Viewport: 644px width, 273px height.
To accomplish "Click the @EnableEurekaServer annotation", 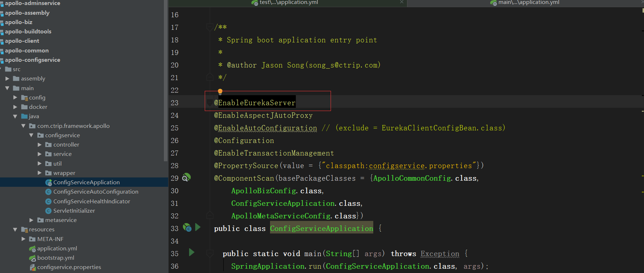I will coord(255,103).
